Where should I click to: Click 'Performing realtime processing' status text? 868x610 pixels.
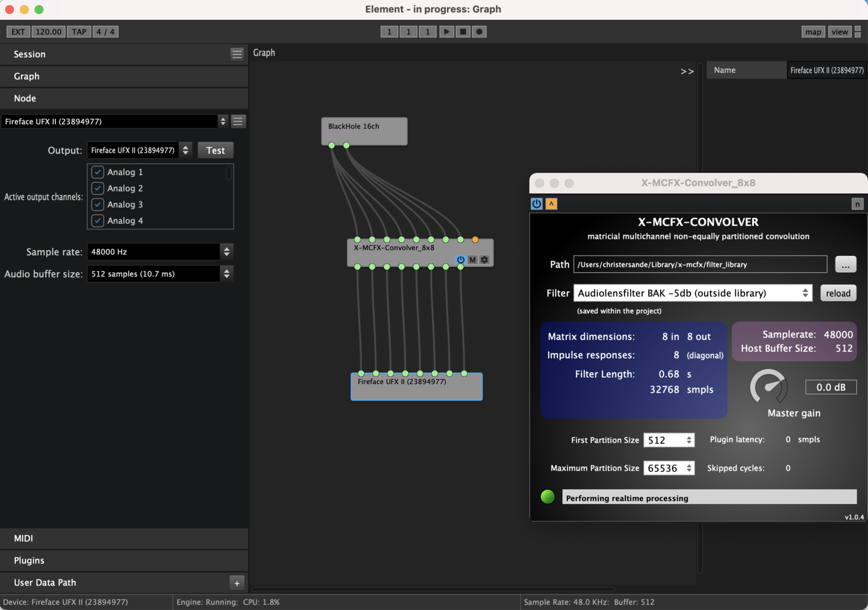click(x=627, y=498)
